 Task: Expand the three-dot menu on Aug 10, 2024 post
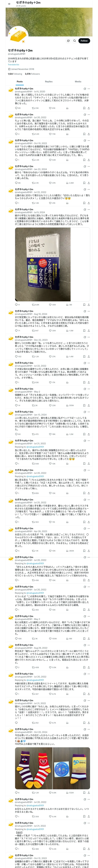(89, 311)
